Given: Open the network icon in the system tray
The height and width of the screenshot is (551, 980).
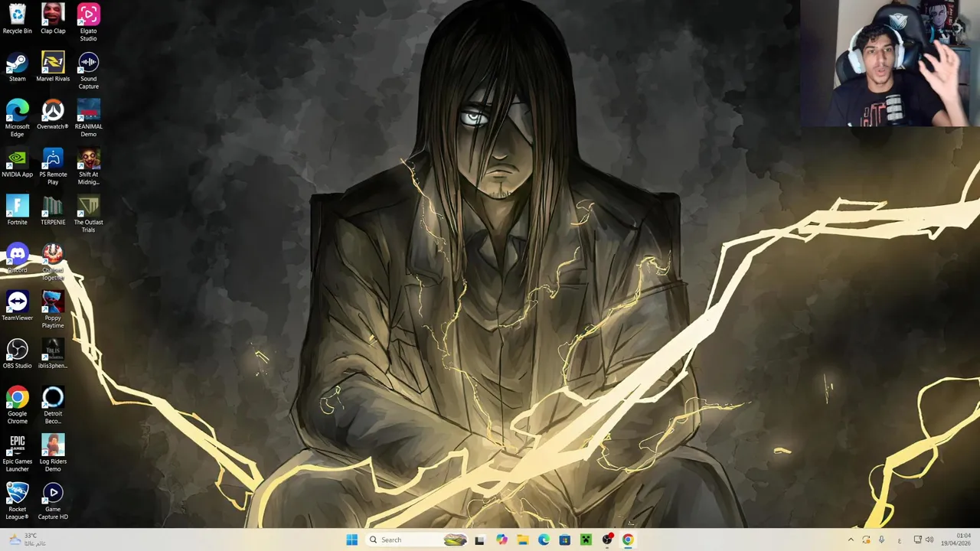Looking at the screenshot, I should click(x=917, y=540).
